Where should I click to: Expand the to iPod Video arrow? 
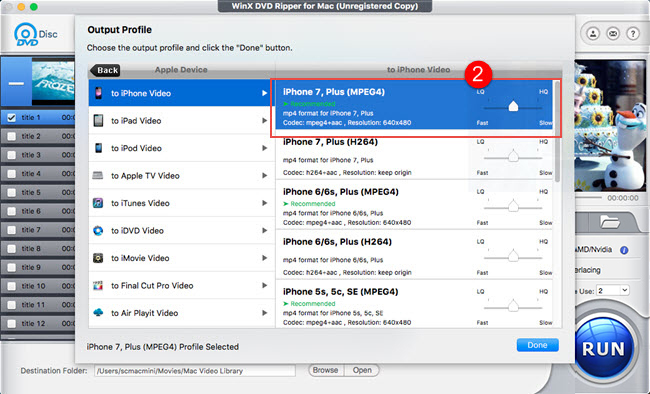(264, 148)
